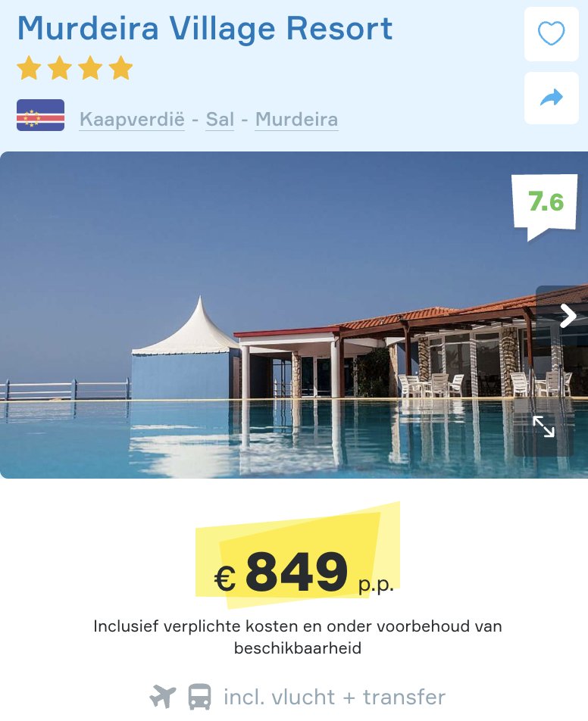Click the bus transfer icon
The height and width of the screenshot is (721, 588).
point(197,696)
